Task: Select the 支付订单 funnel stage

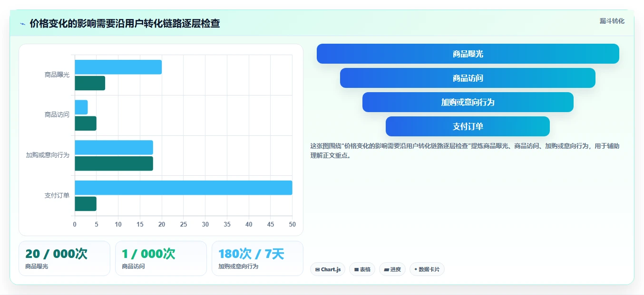Action: click(468, 126)
